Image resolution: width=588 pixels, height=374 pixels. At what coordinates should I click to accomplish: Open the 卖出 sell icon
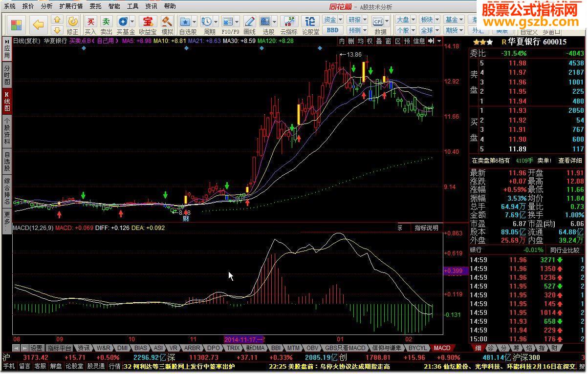[106, 21]
